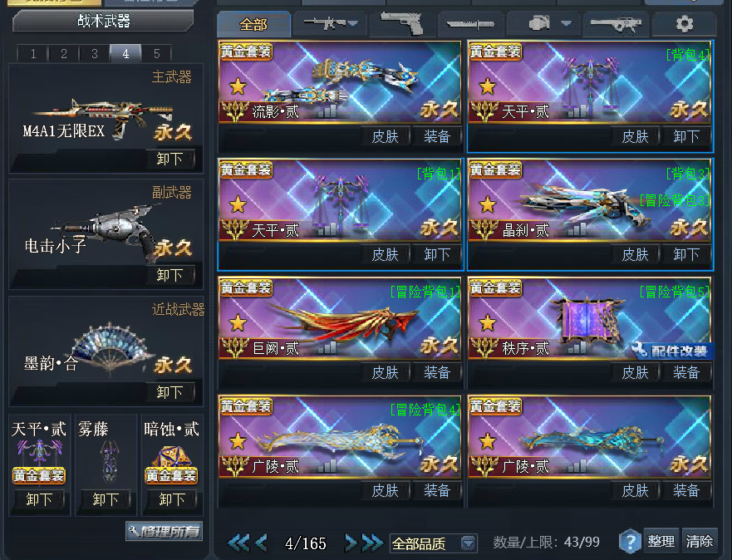This screenshot has width=732, height=560.
Task: Click the blue question mark help icon
Action: pyautogui.click(x=629, y=543)
